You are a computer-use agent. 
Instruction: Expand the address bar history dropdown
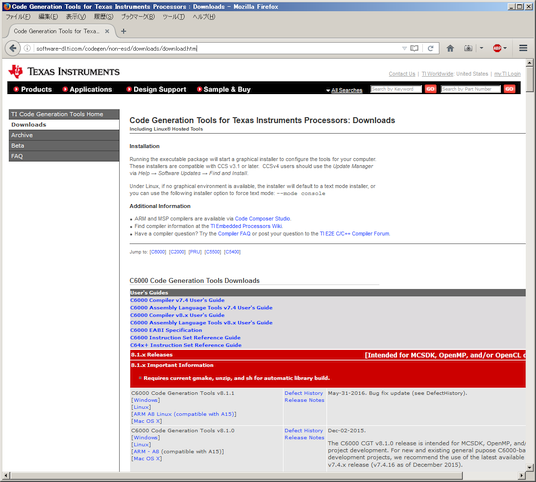(404, 48)
